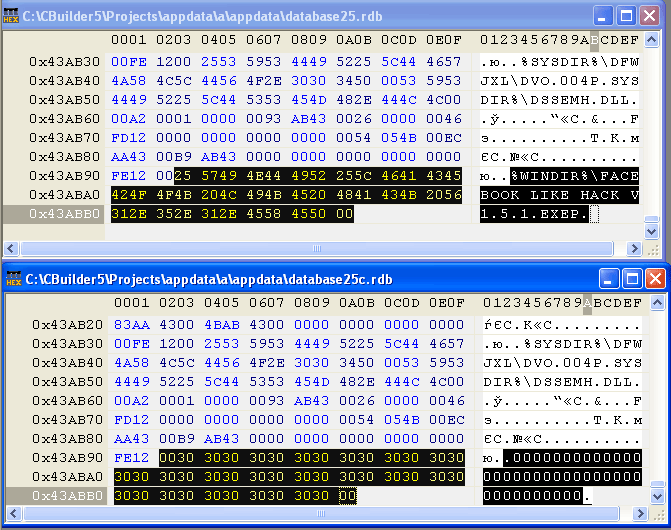
Task: Click database25c.rdb title bar to focus
Action: (x=300, y=278)
